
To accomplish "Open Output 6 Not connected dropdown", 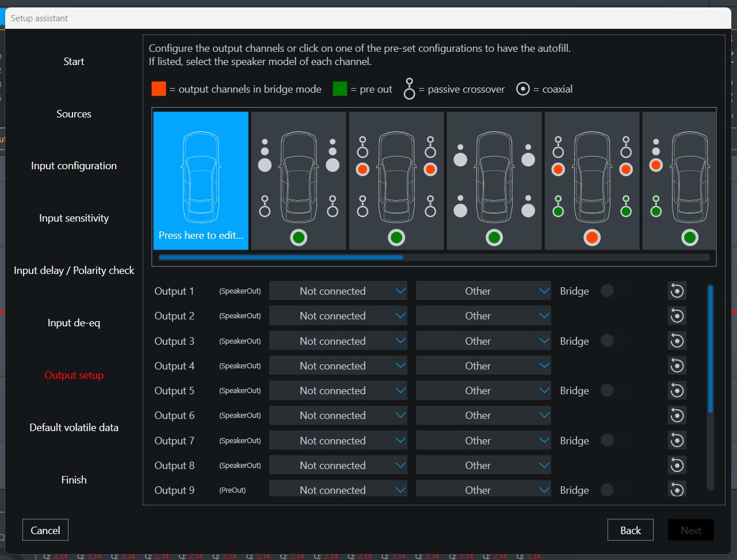I will pos(338,416).
